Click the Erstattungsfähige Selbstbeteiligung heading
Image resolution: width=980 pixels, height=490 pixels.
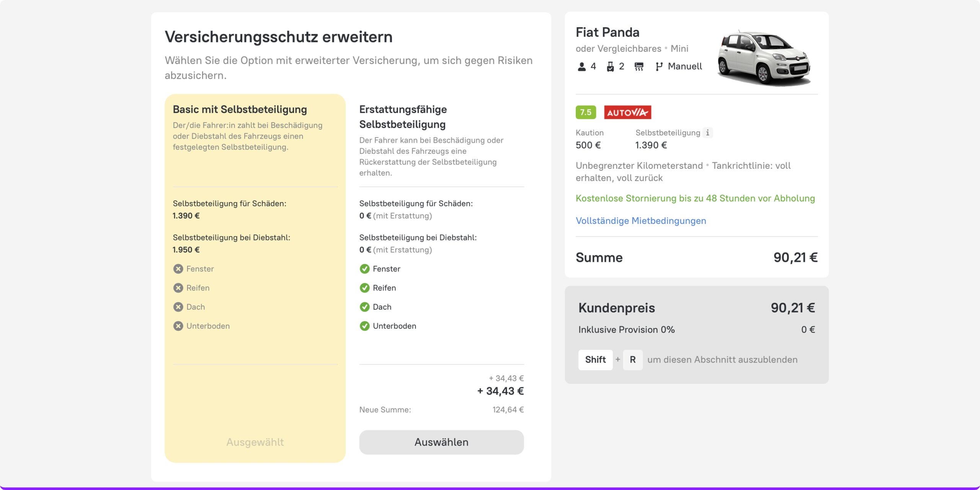[403, 117]
